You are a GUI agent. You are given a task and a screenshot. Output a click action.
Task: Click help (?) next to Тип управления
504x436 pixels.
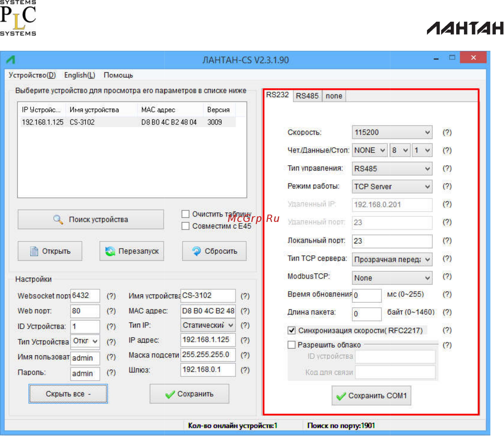447,168
